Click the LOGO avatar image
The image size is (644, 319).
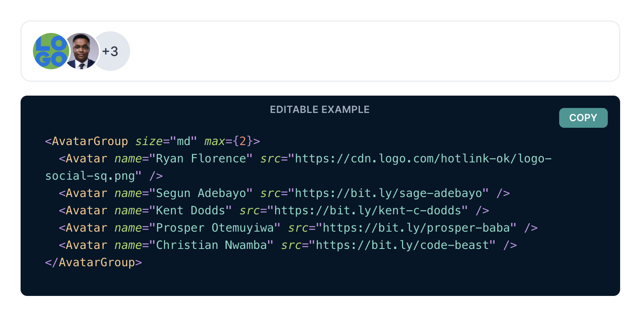pos(51,51)
